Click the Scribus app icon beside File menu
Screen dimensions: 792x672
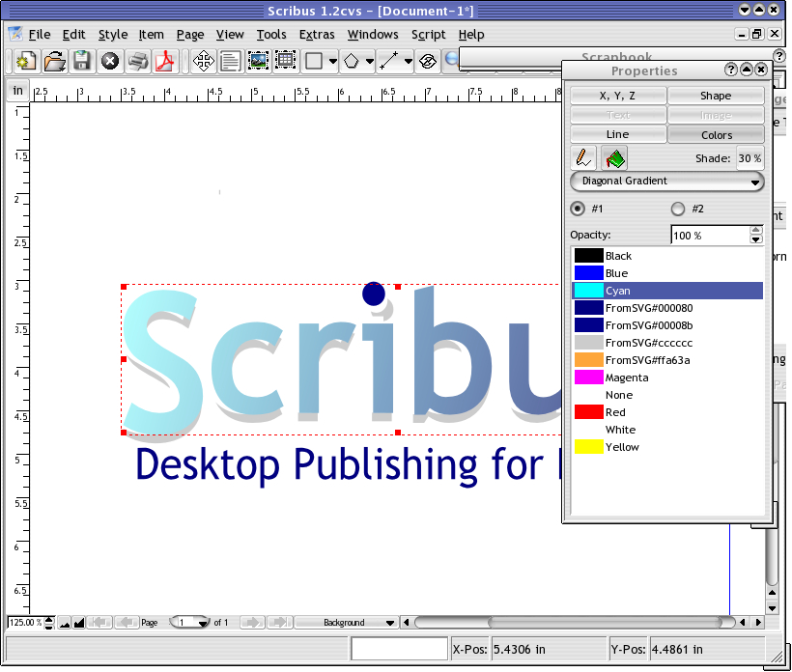tap(15, 34)
